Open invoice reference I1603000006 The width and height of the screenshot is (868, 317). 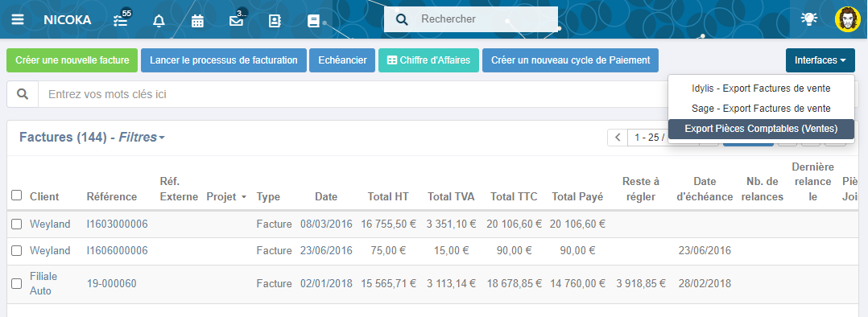pos(118,224)
